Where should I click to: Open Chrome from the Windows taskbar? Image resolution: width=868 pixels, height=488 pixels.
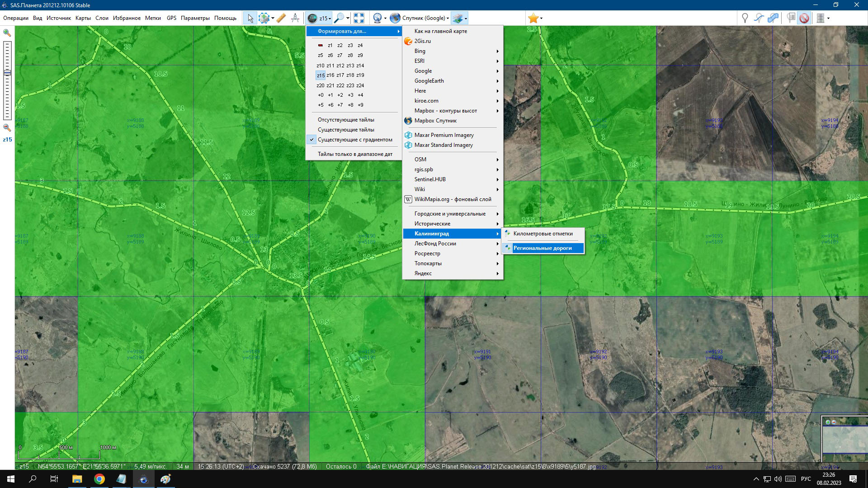coord(99,479)
